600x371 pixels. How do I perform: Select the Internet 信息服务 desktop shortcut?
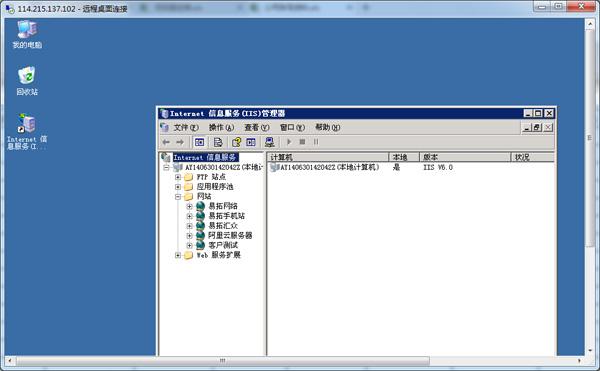click(27, 132)
